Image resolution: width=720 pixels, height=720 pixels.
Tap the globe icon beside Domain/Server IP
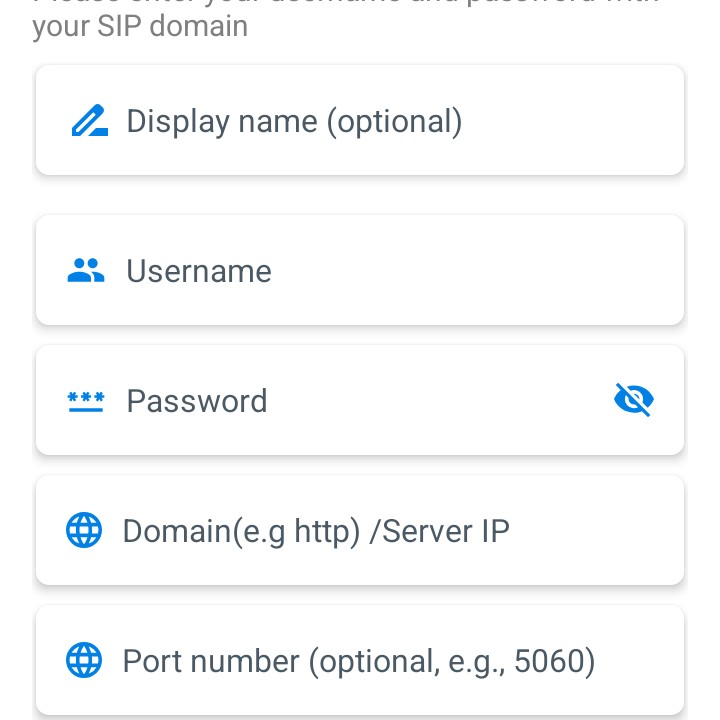click(84, 530)
